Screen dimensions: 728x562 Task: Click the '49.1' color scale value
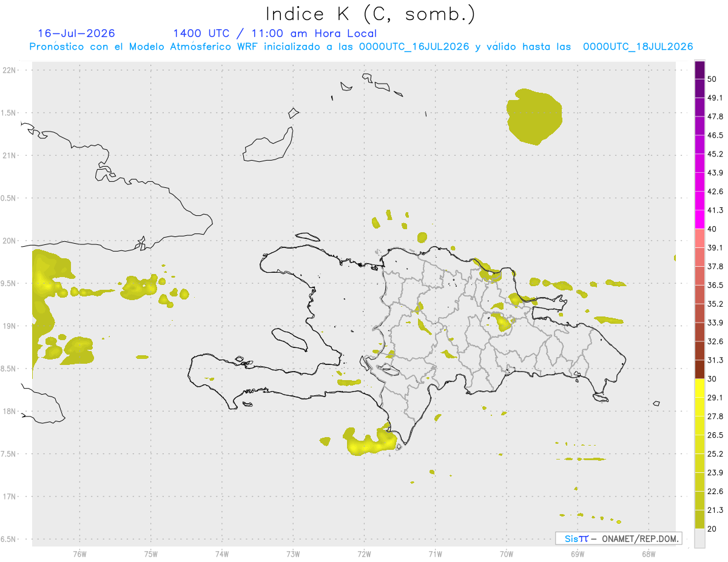715,98
